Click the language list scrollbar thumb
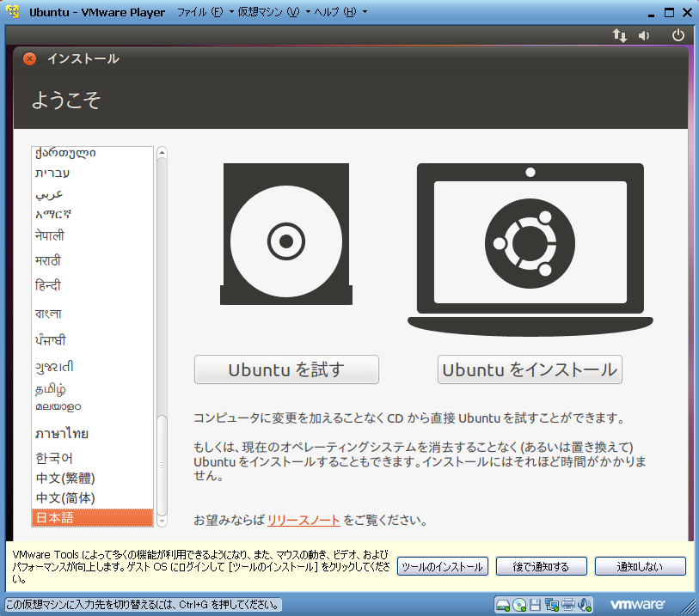Screen dimensions: 699x616 click(162, 466)
